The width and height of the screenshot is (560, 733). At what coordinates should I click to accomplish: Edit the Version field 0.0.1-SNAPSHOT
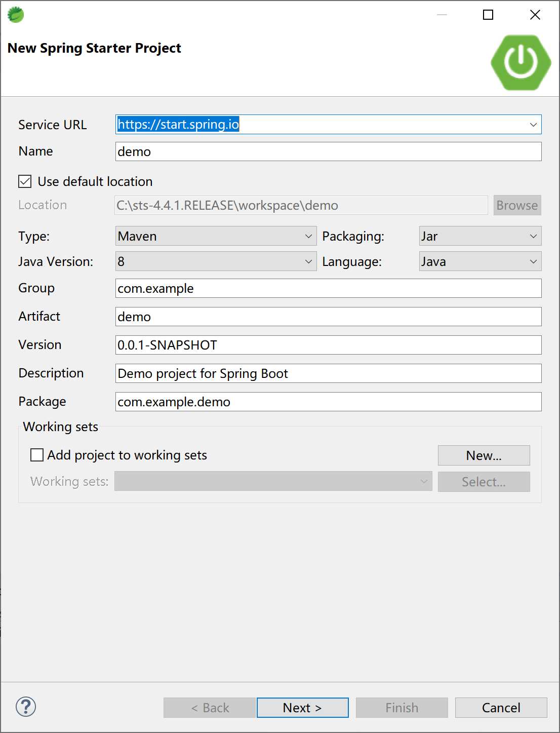pos(328,345)
